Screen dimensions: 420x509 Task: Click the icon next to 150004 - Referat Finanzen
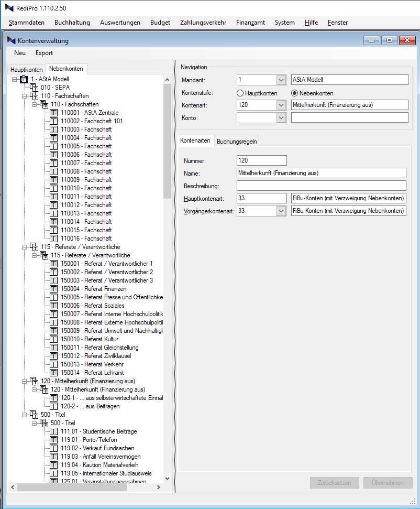[54, 289]
